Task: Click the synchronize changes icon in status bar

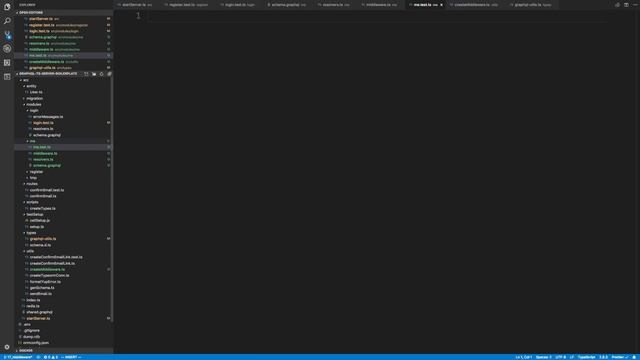Action: point(38,357)
